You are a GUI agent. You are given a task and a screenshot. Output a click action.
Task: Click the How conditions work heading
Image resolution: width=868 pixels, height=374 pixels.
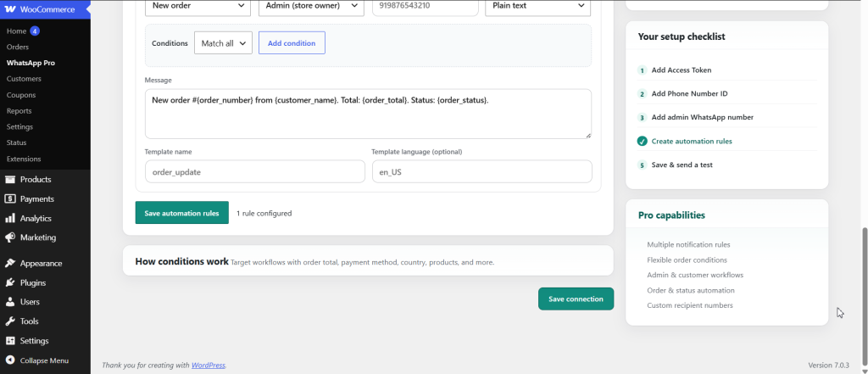tap(181, 261)
